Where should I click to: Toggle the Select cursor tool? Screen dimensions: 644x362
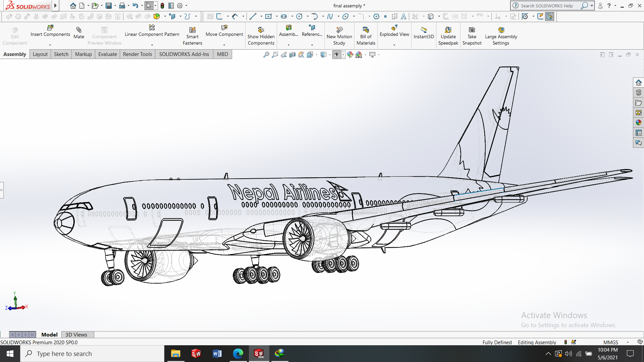149,6
